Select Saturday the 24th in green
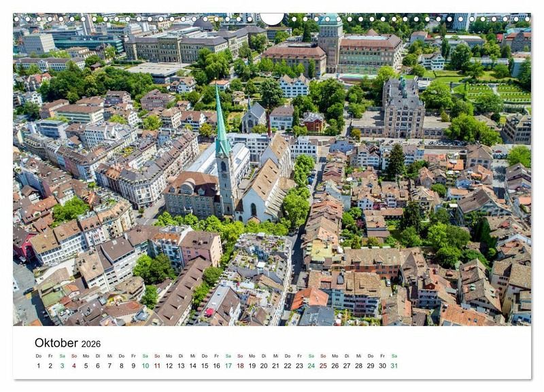Viewport: 544px width, 392px height. pyautogui.click(x=311, y=366)
